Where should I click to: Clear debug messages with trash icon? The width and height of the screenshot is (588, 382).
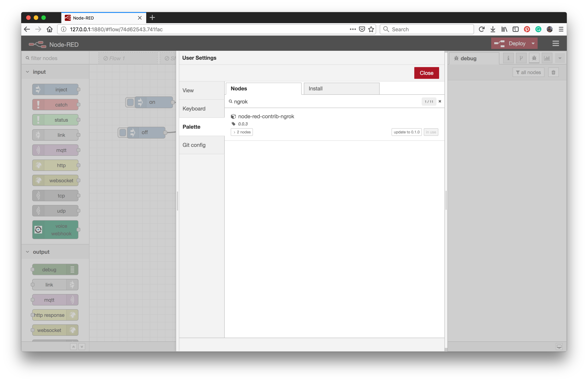pos(553,72)
